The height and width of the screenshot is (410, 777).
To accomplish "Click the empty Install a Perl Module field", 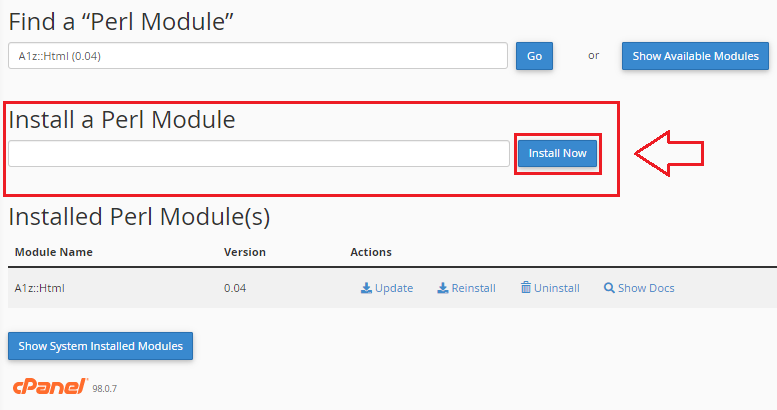I will 258,153.
